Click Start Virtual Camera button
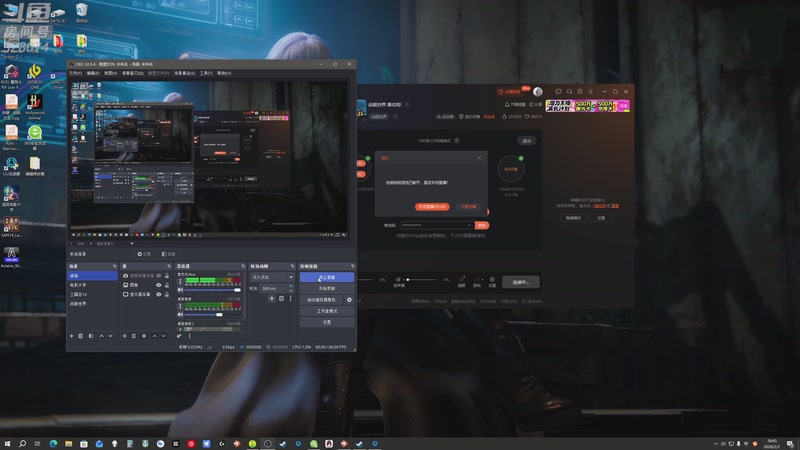 tap(322, 300)
